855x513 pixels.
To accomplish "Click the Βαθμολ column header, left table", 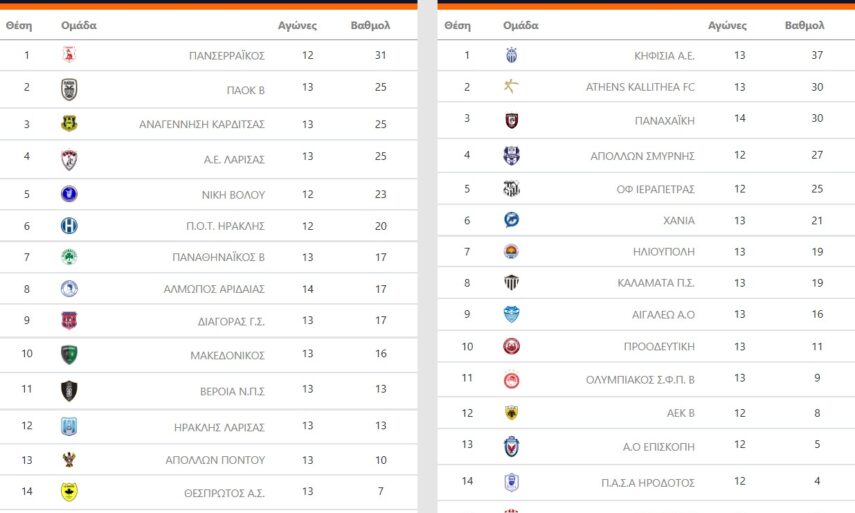I will pyautogui.click(x=370, y=25).
